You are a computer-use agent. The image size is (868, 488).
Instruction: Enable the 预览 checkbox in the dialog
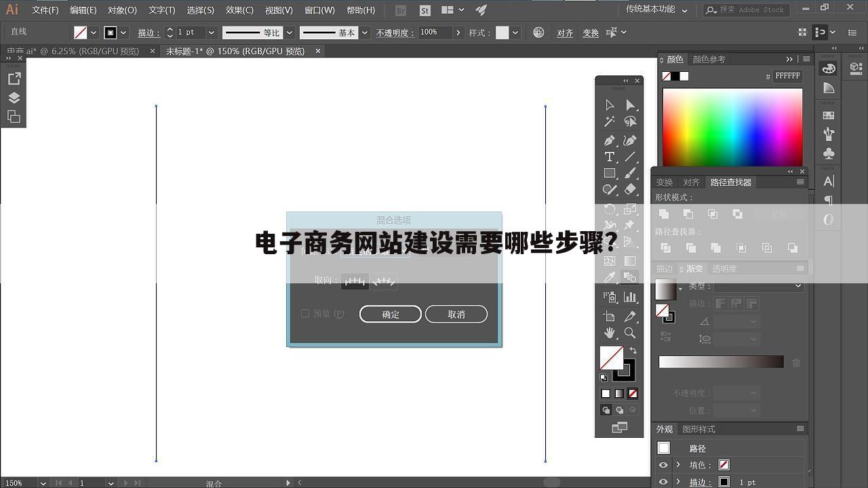point(306,313)
